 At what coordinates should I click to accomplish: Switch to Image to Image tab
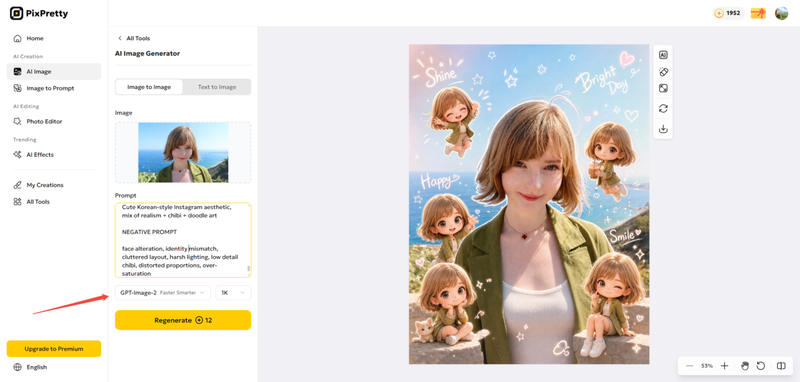149,87
